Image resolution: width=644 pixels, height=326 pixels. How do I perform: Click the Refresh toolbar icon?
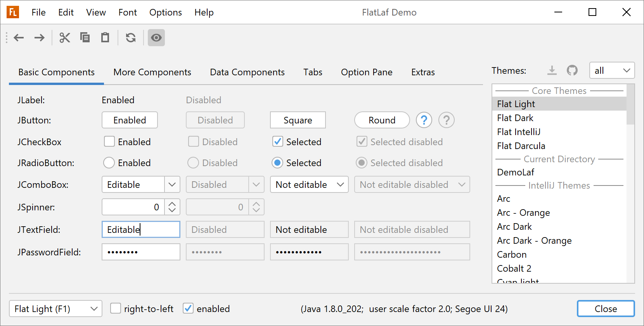coord(131,38)
